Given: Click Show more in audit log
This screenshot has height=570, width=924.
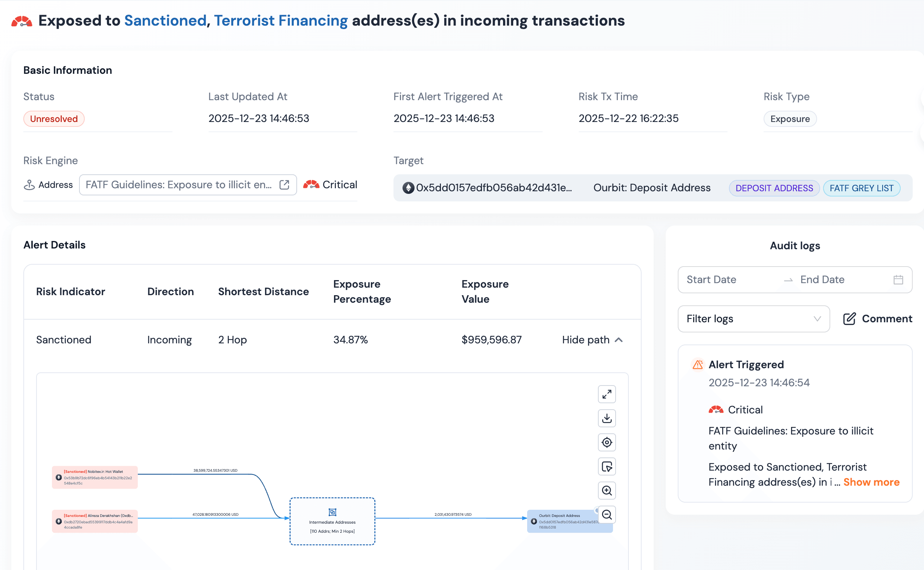Looking at the screenshot, I should (x=871, y=482).
